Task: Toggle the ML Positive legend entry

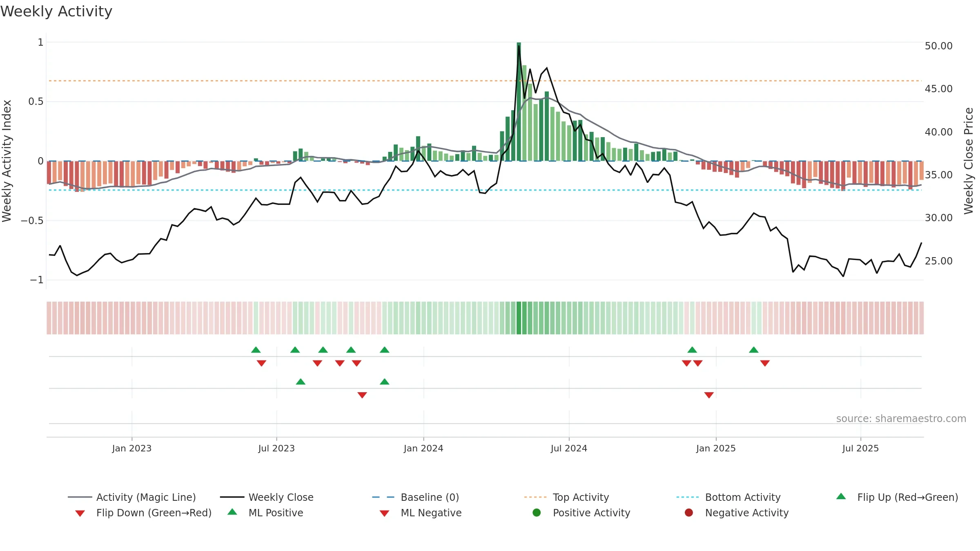Action: pyautogui.click(x=265, y=513)
